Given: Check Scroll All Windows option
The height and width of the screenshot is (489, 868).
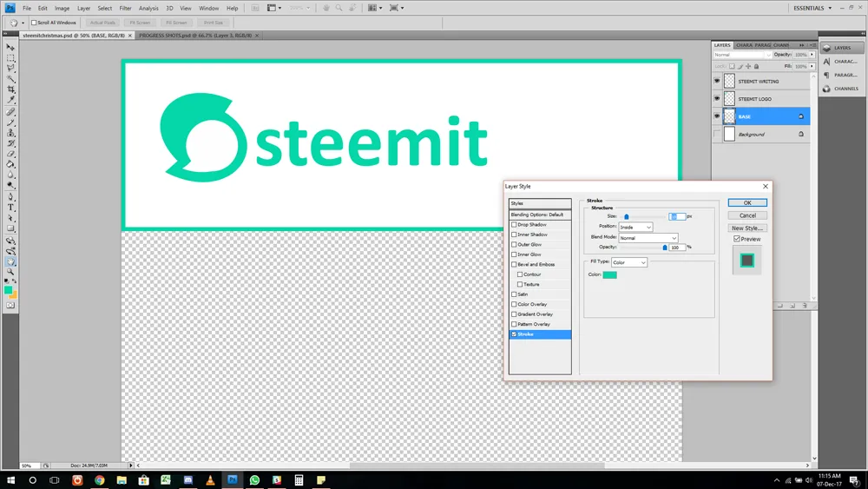Looking at the screenshot, I should (x=34, y=23).
